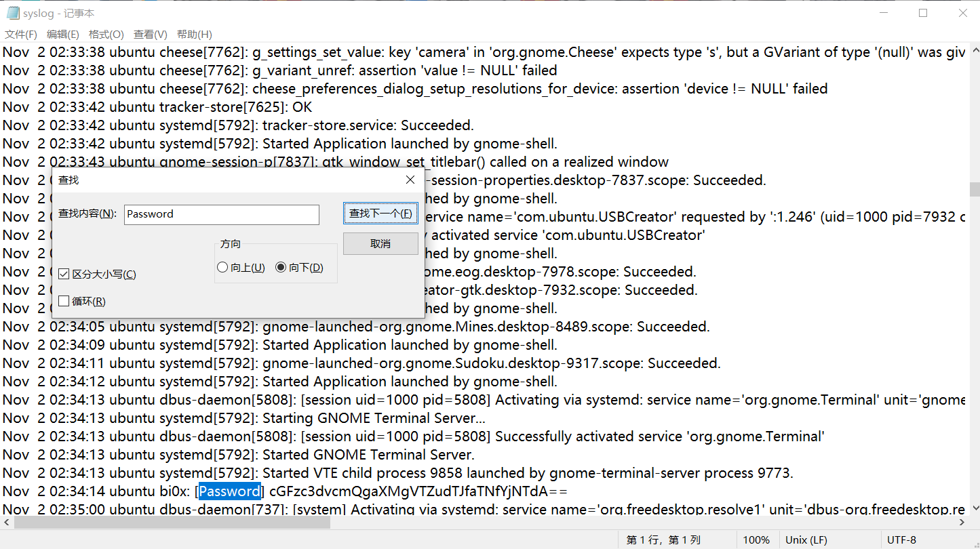This screenshot has height=549, width=980.
Task: Close the 查找 dialog with X
Action: coord(410,180)
